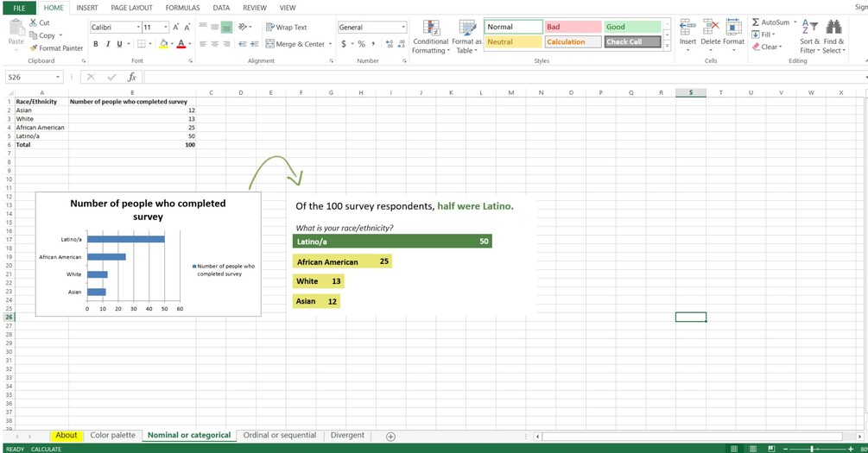Image resolution: width=868 pixels, height=453 pixels.
Task: Toggle Wrap Text for cells
Action: pyautogui.click(x=286, y=27)
